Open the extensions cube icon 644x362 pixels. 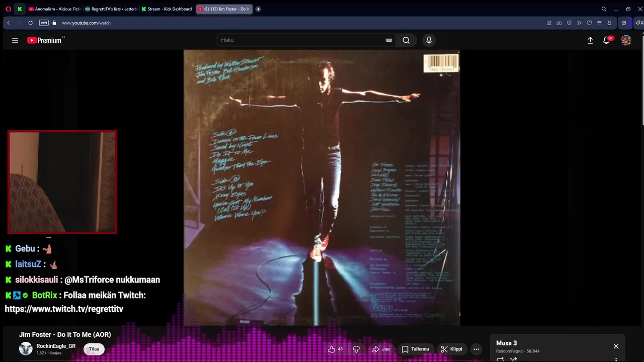click(624, 23)
